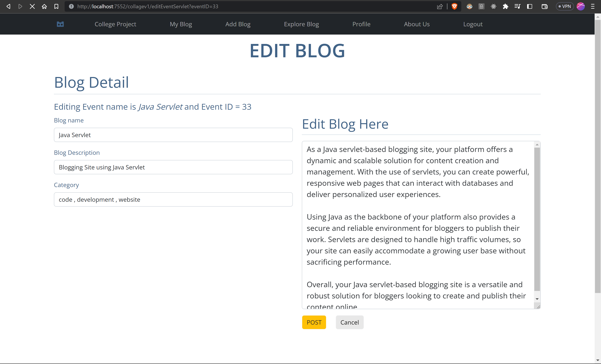Focus the Category input field
This screenshot has height=364, width=601.
pos(173,200)
